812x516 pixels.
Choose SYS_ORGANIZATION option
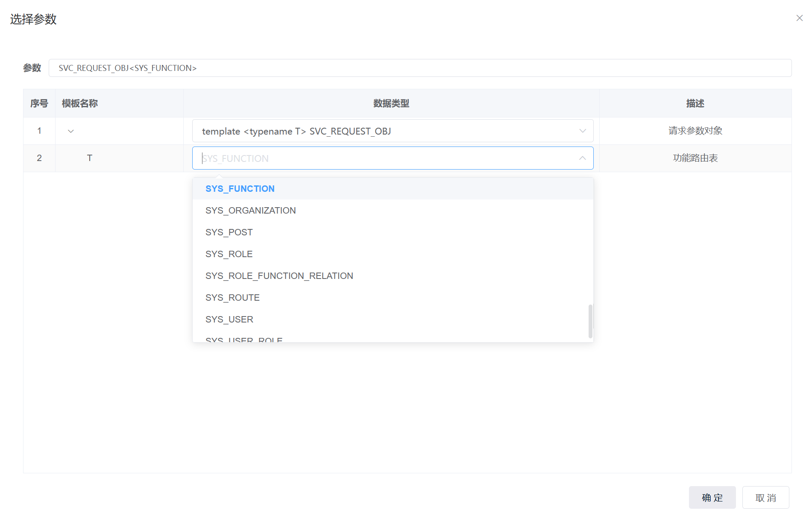coord(251,211)
